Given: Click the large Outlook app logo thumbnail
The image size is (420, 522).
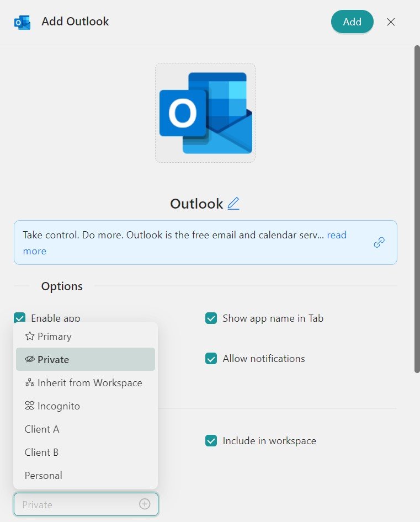Looking at the screenshot, I should [x=205, y=113].
